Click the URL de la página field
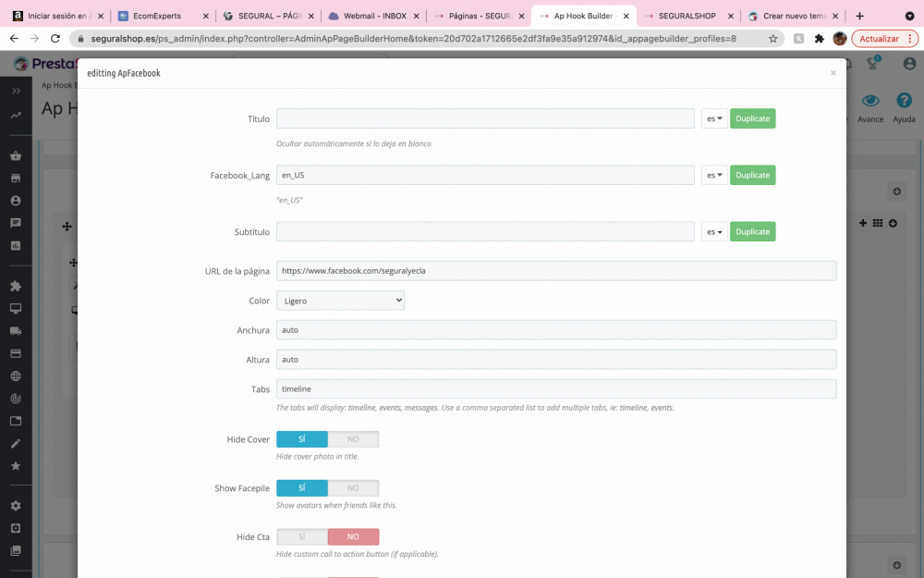The width and height of the screenshot is (924, 578). pos(556,271)
